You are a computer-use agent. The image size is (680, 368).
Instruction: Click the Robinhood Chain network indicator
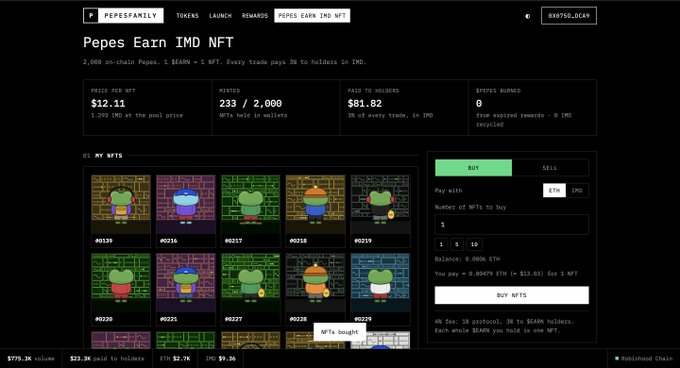[644, 359]
